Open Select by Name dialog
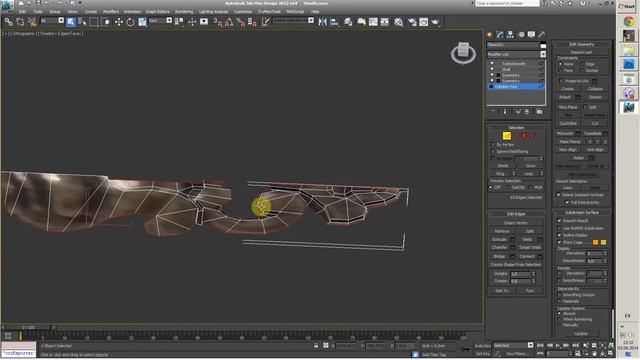Image resolution: width=640 pixels, height=360 pixels. click(82, 22)
